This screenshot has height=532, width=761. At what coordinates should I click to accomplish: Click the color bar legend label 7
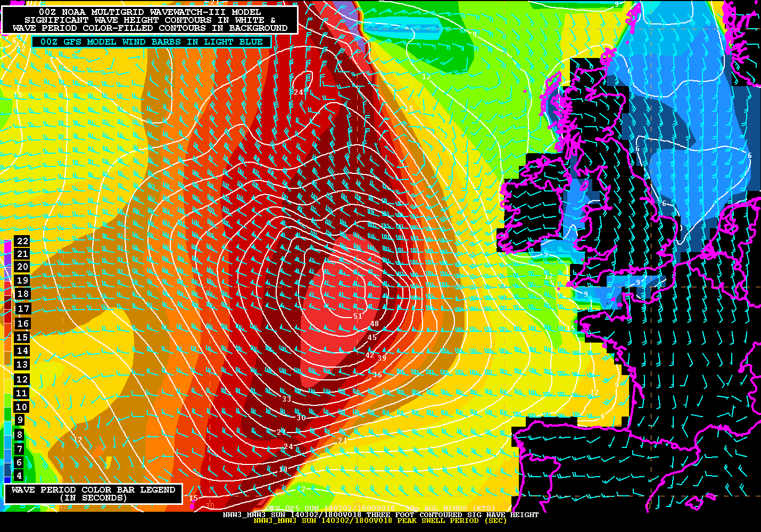(x=20, y=449)
